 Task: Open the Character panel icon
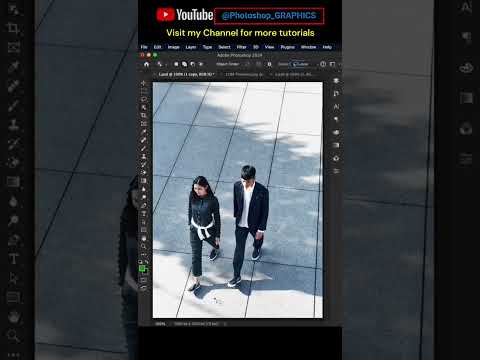[x=336, y=107]
